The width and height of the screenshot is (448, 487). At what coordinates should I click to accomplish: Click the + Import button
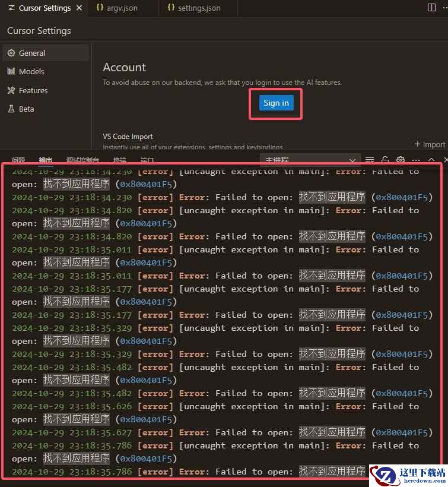430,144
